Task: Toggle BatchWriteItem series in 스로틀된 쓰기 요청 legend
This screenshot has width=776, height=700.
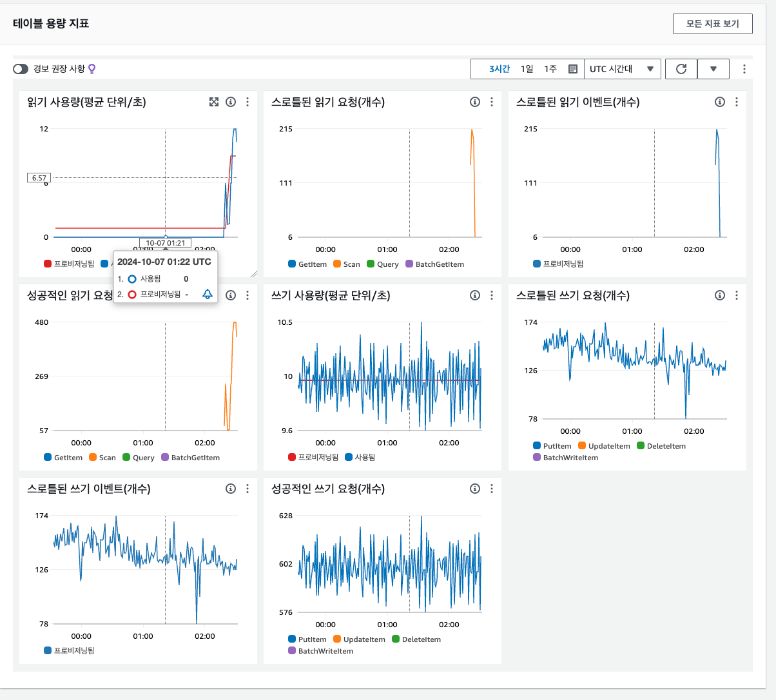Action: tap(566, 458)
